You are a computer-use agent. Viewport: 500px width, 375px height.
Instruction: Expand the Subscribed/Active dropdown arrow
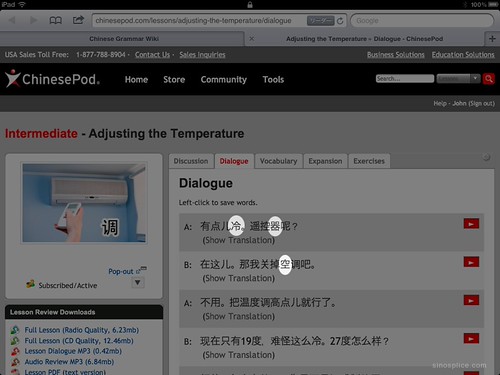pyautogui.click(x=137, y=283)
